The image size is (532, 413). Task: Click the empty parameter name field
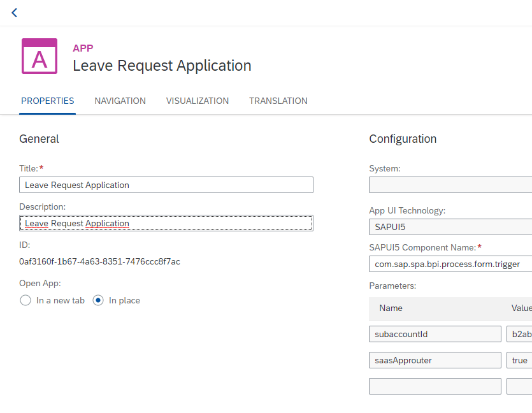[435, 386]
